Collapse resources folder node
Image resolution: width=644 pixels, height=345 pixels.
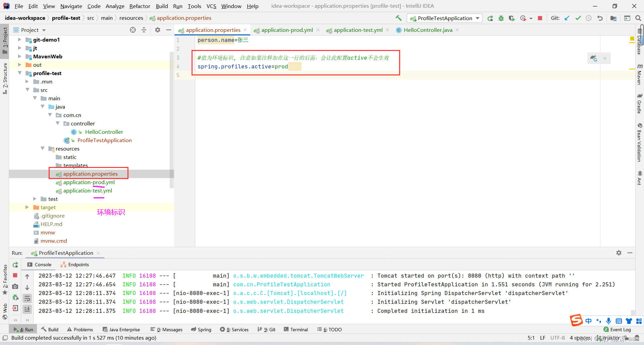point(43,149)
